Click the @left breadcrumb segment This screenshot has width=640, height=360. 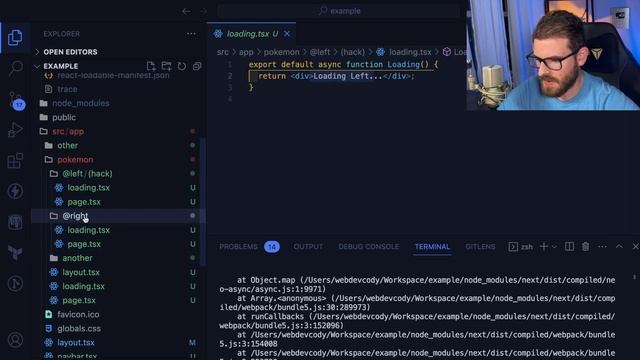320,52
